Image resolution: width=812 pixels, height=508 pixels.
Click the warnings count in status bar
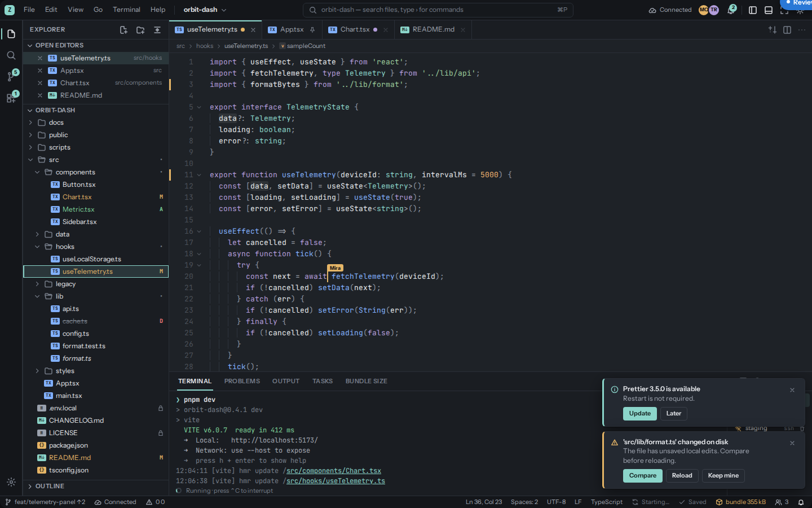pyautogui.click(x=156, y=502)
